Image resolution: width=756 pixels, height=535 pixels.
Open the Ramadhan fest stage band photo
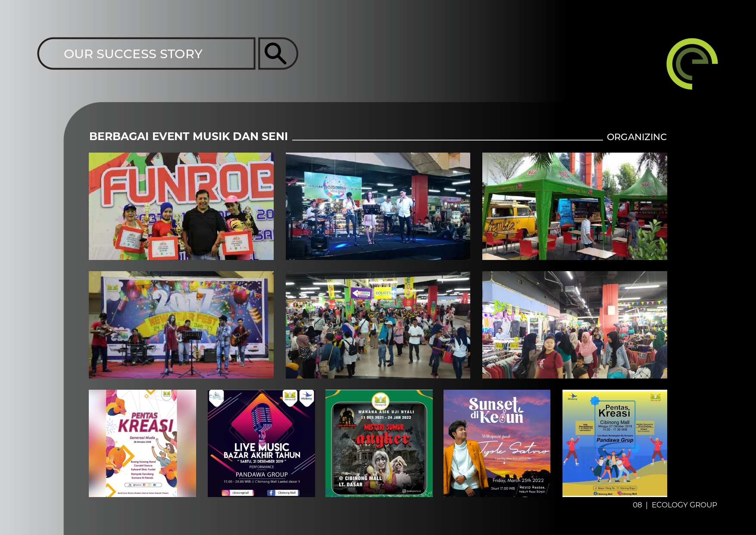pyautogui.click(x=378, y=206)
